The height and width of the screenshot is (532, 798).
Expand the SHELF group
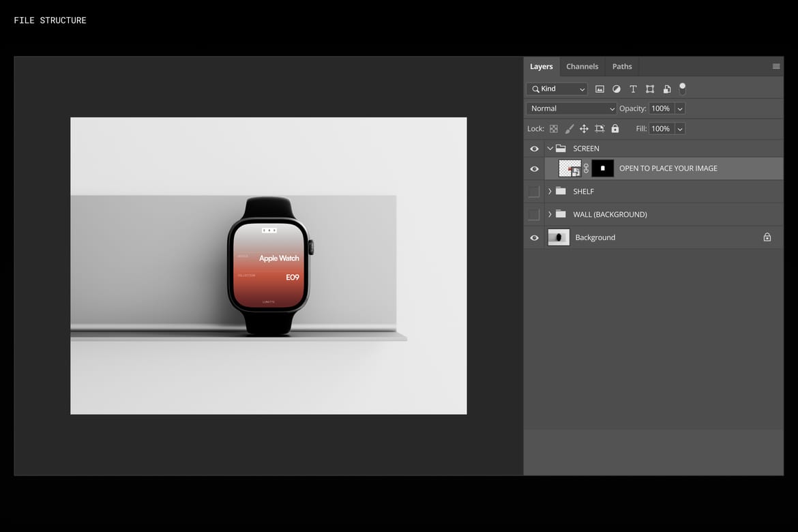(x=550, y=192)
